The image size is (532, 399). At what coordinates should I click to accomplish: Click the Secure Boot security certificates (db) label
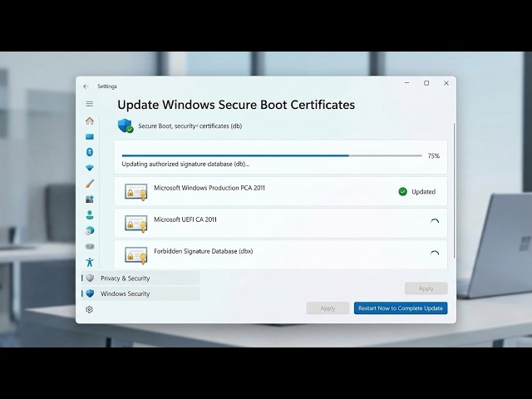click(190, 126)
